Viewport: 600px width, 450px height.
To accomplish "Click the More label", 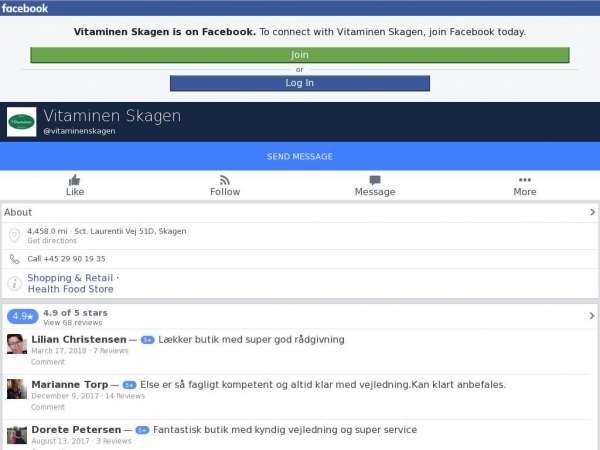I will pyautogui.click(x=525, y=192).
